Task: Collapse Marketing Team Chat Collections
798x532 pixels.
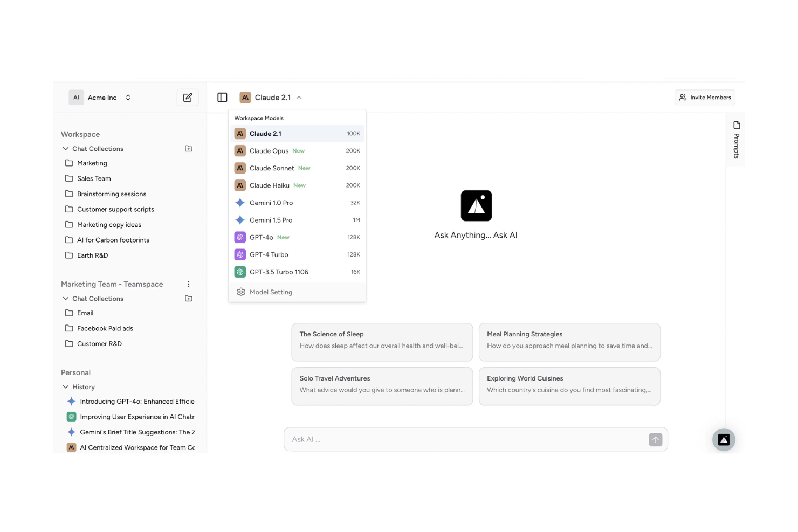Action: [x=66, y=299]
